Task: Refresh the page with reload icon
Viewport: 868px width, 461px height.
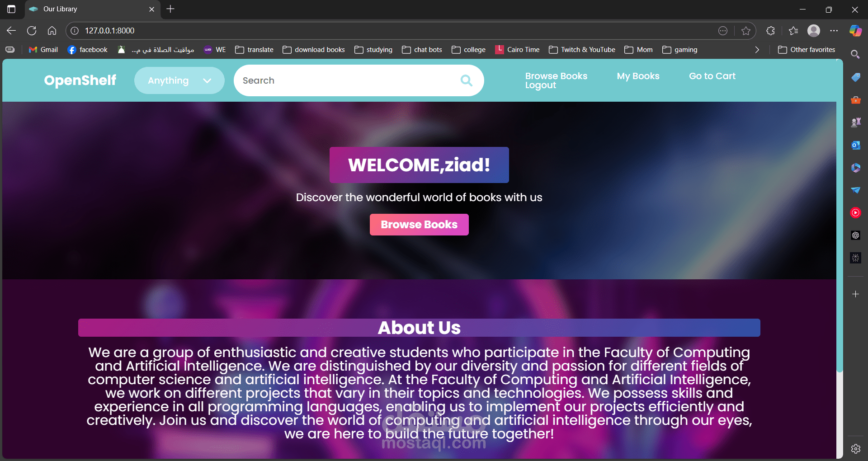Action: [x=32, y=31]
